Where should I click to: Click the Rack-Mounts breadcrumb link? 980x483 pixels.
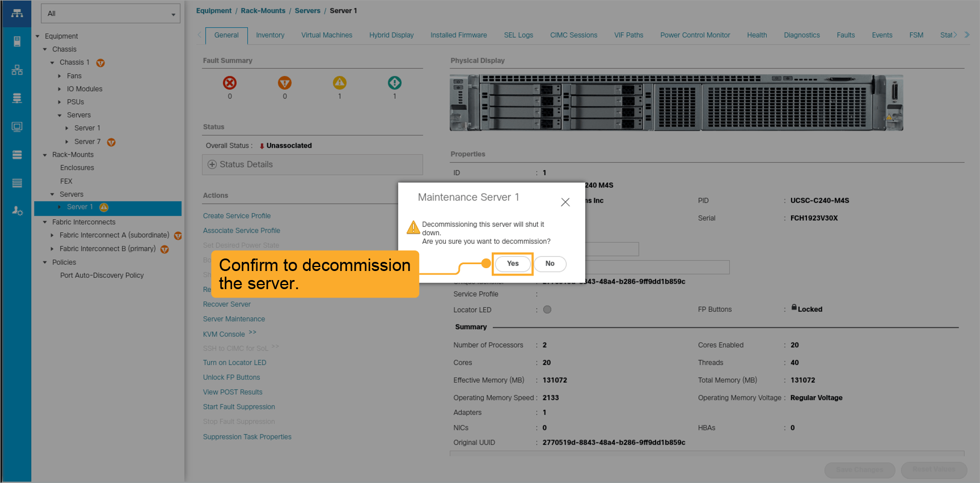pyautogui.click(x=263, y=11)
